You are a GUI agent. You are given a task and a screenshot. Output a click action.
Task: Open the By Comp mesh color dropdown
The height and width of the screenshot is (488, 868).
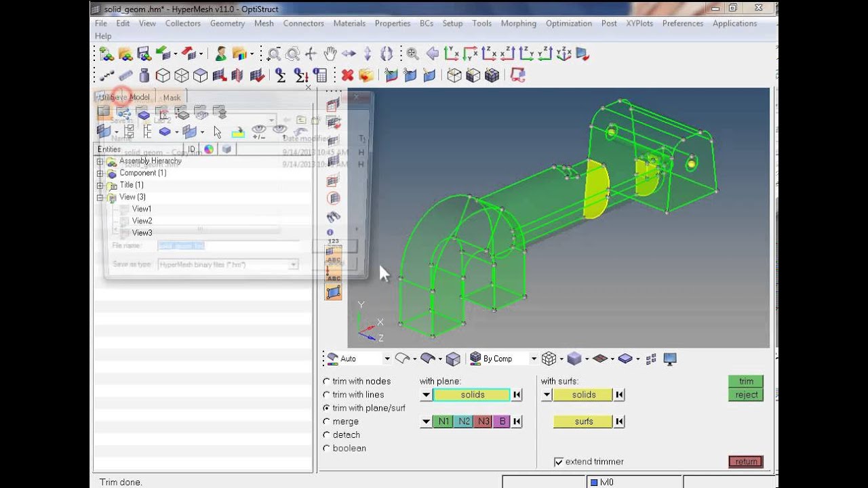click(x=534, y=359)
